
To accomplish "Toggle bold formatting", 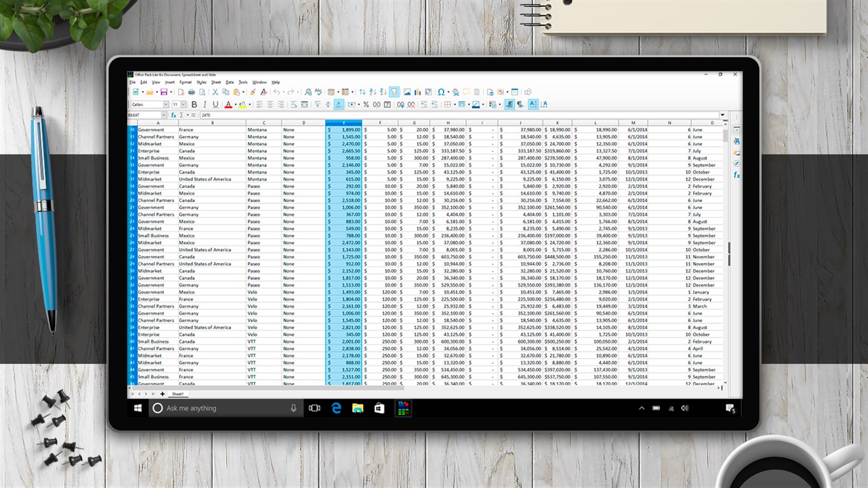I will pos(195,104).
